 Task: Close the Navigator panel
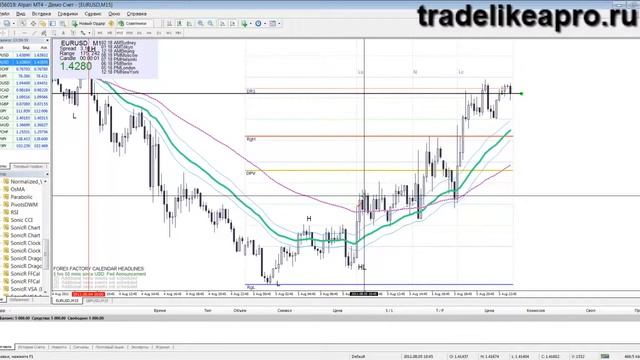tap(47, 174)
